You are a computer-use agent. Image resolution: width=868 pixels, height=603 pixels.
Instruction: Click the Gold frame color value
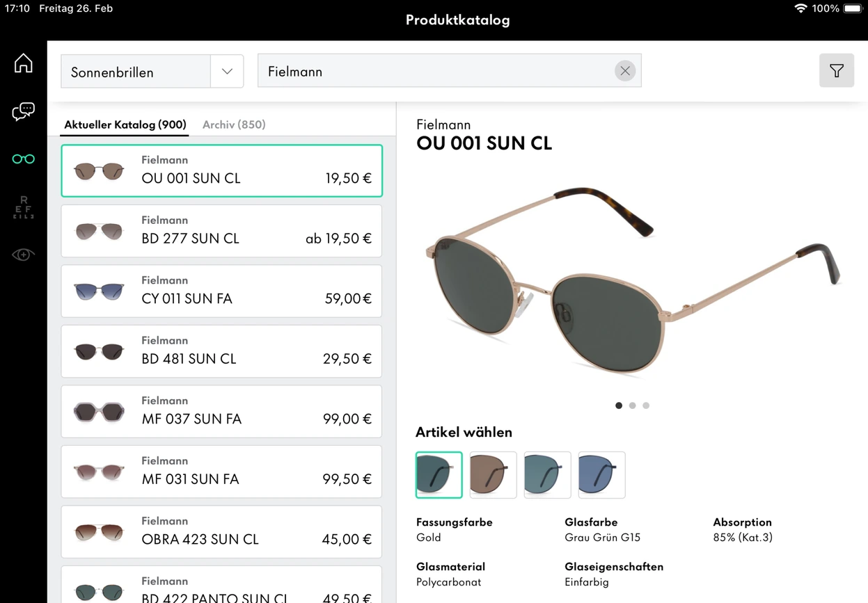[x=429, y=538]
